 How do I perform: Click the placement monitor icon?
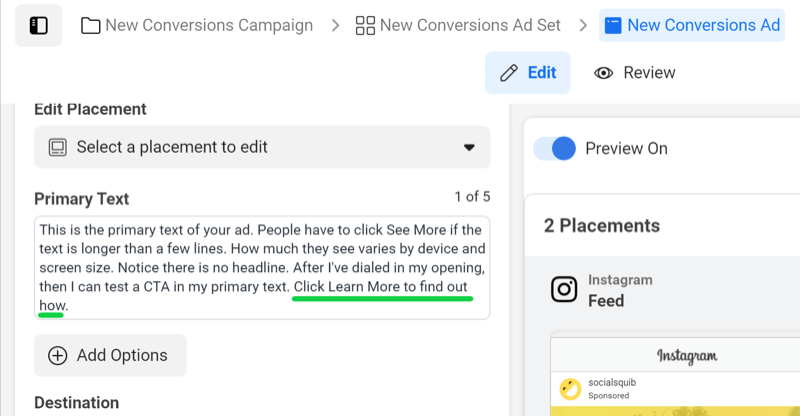coord(58,148)
